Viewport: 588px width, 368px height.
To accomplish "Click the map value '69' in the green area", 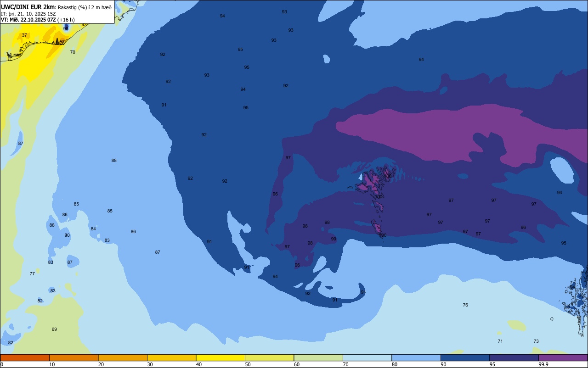I will (x=54, y=329).
